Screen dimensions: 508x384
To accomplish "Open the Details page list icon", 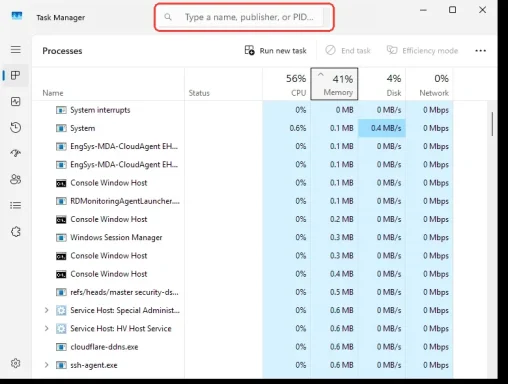I will coord(16,205).
